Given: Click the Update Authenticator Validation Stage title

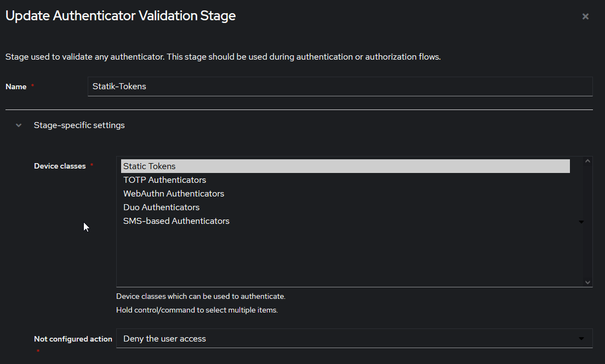Looking at the screenshot, I should 120,15.
